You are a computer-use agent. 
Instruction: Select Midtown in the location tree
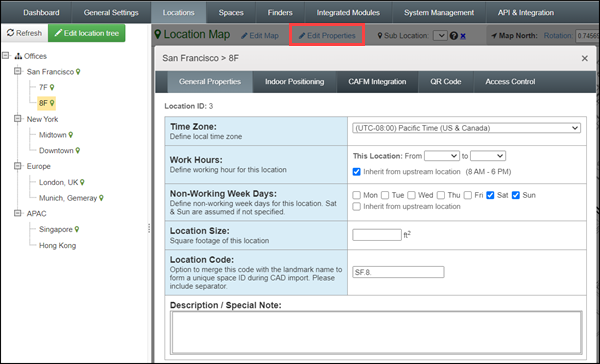(52, 135)
